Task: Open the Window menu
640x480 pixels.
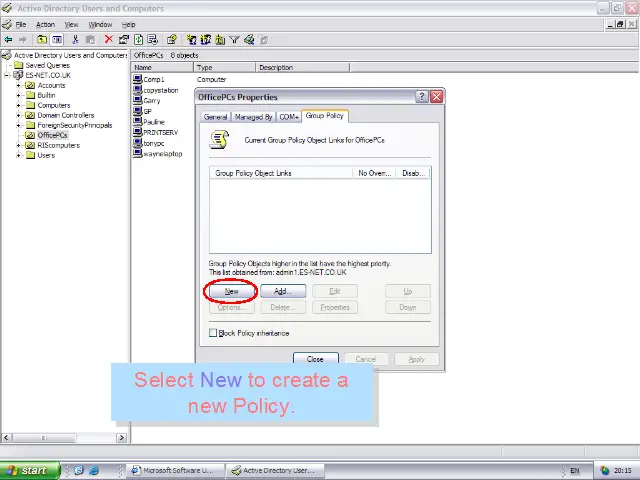Action: click(x=100, y=24)
